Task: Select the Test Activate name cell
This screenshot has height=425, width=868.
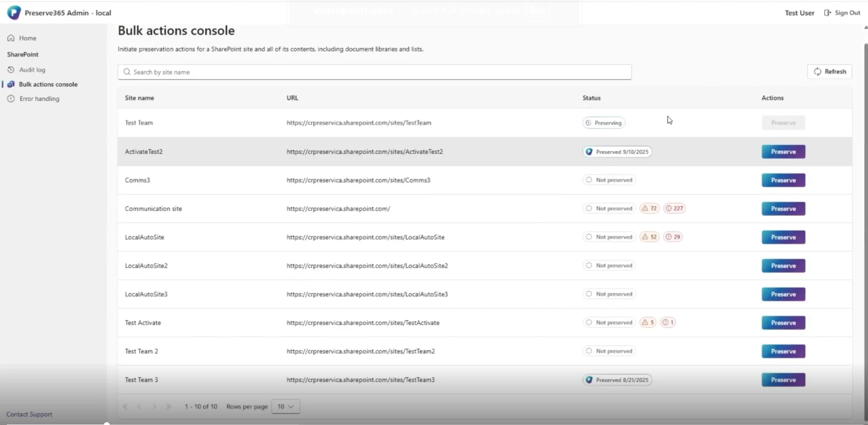Action: click(x=143, y=323)
